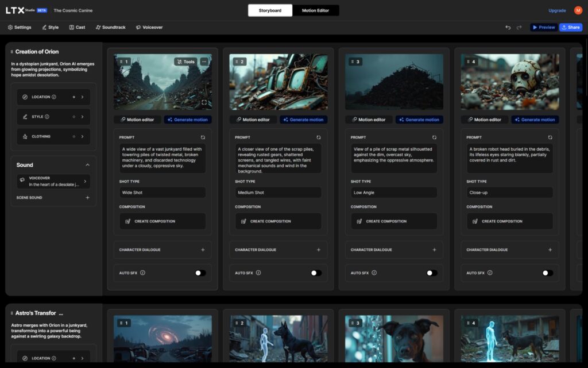Open the three-dots menu on shot 1
The width and height of the screenshot is (588, 368).
(x=204, y=62)
